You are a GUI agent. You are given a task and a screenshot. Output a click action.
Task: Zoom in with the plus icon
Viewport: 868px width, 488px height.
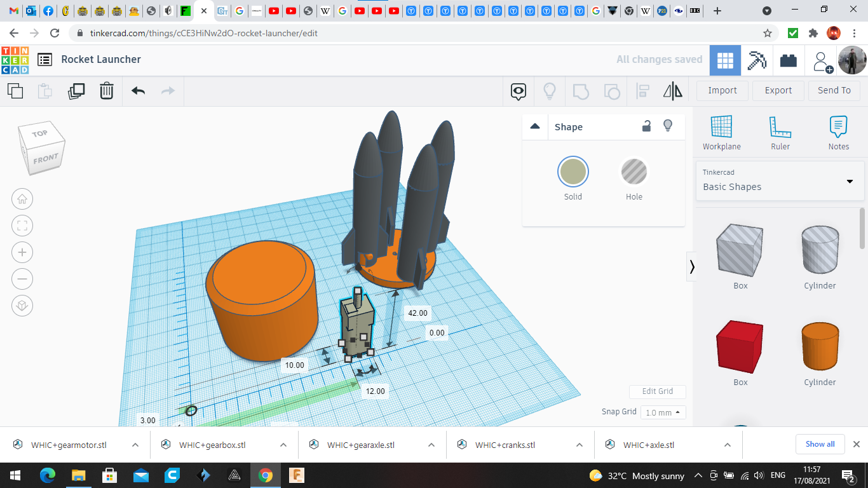pos(22,252)
